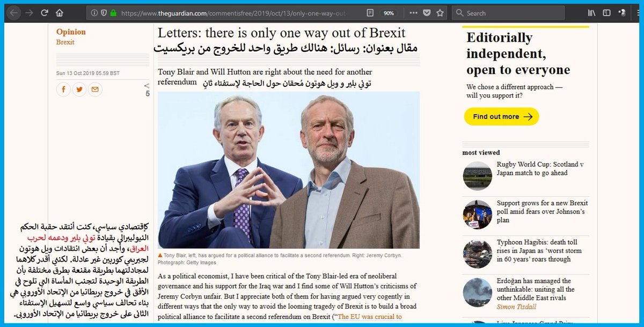
Task: Open page actions three-dot menu
Action: (x=413, y=13)
